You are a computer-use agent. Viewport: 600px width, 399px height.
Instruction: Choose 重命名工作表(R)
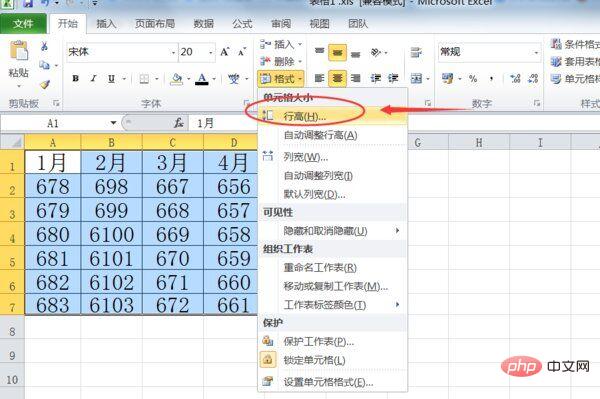(333, 267)
